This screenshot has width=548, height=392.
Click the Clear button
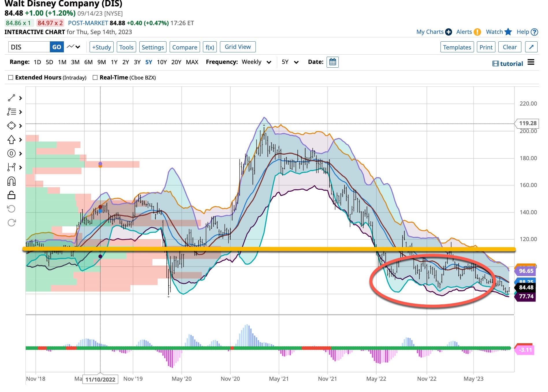point(510,47)
